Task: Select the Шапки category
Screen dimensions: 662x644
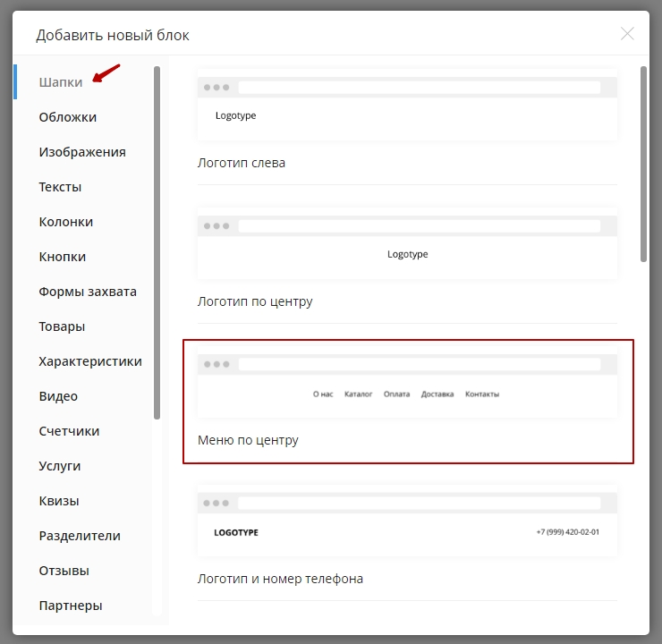Action: click(61, 82)
